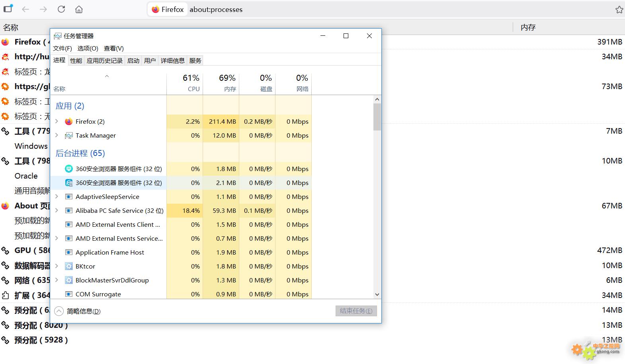This screenshot has width=625, height=364.
Task: Expand the Firefox (2) process group
Action: 57,121
